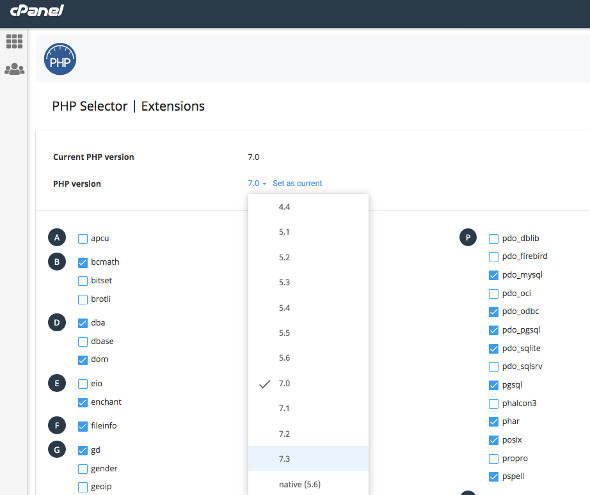The width and height of the screenshot is (590, 495).
Task: Click the PHP gauge logo icon
Action: (60, 59)
